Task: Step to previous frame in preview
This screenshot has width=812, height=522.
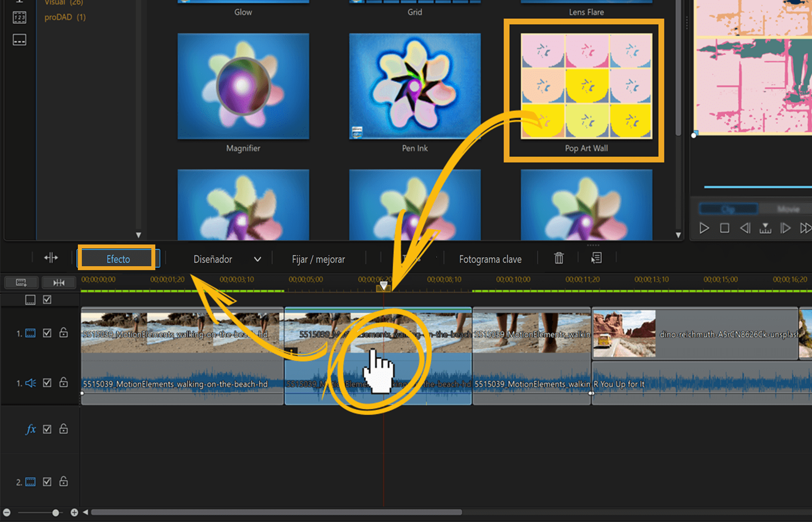Action: tap(745, 228)
